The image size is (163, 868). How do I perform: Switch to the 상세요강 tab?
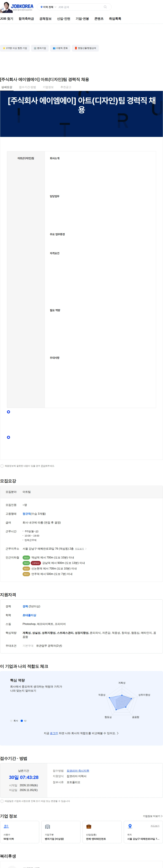point(7,87)
